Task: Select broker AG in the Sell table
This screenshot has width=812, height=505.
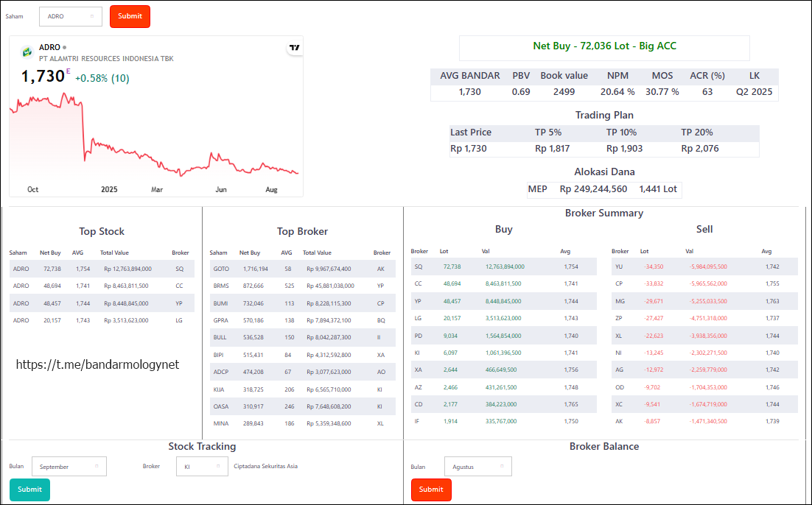Action: coord(620,370)
